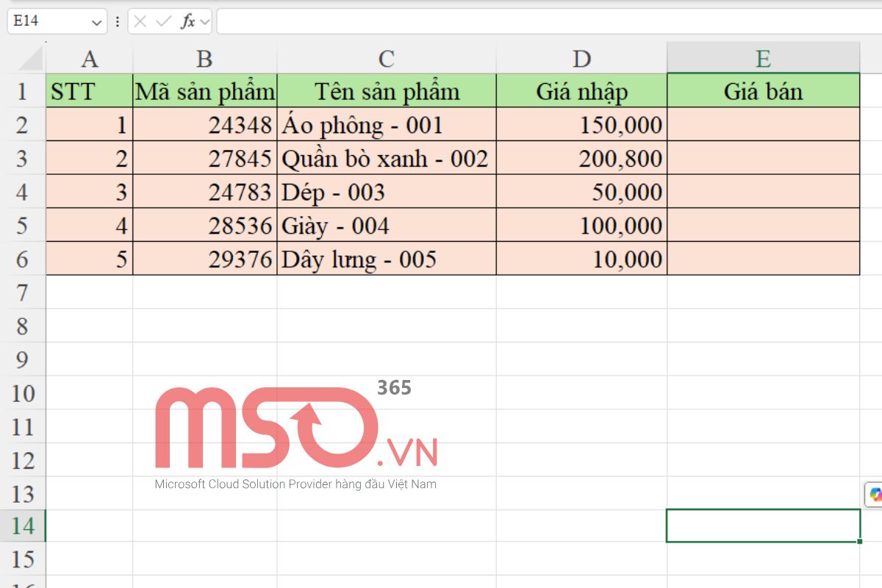882x588 pixels.
Task: Select column A header
Action: [x=89, y=58]
